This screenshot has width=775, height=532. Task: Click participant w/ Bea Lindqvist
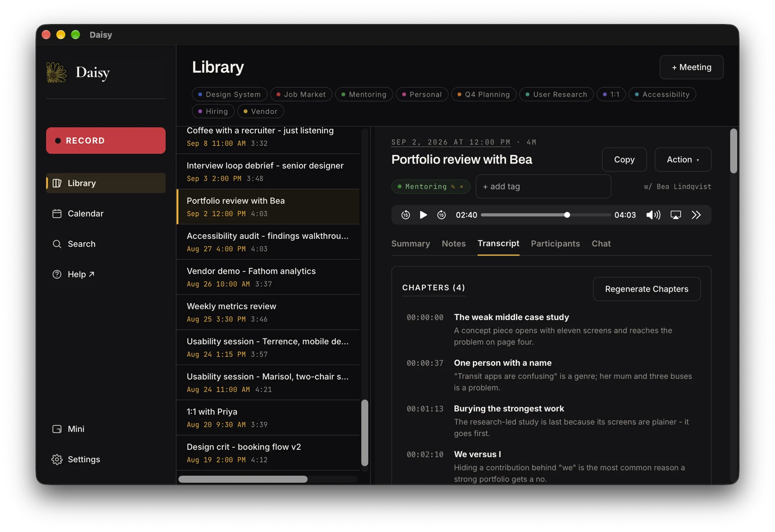click(x=677, y=186)
